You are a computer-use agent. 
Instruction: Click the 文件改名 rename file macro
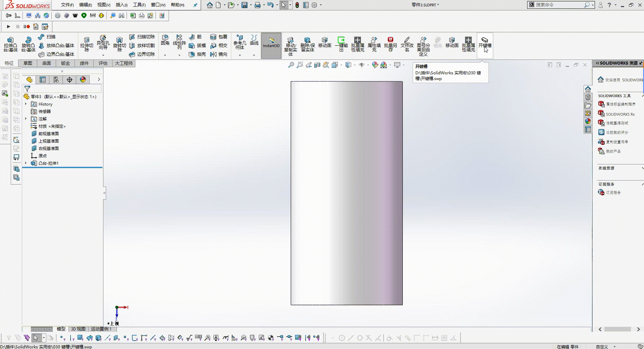(x=407, y=44)
